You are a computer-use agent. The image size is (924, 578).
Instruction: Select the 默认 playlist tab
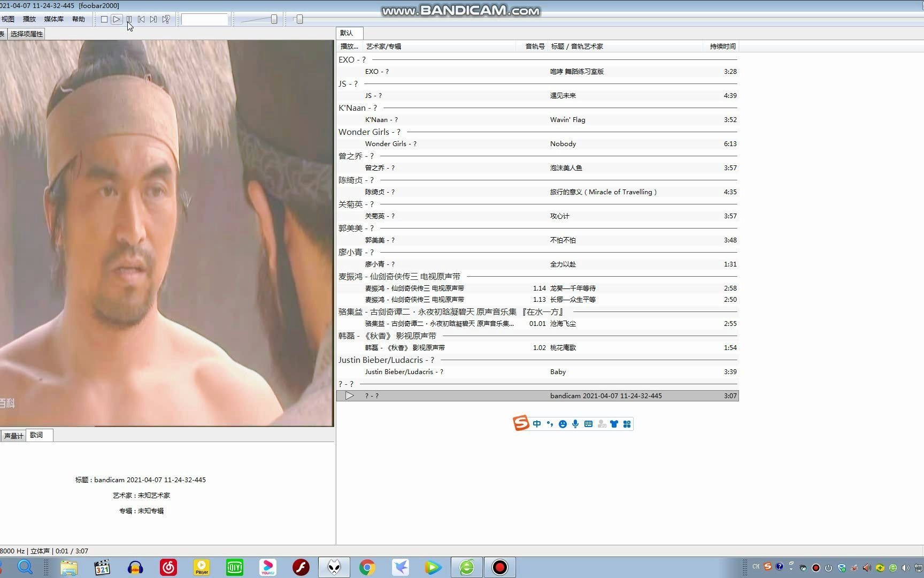[350, 33]
